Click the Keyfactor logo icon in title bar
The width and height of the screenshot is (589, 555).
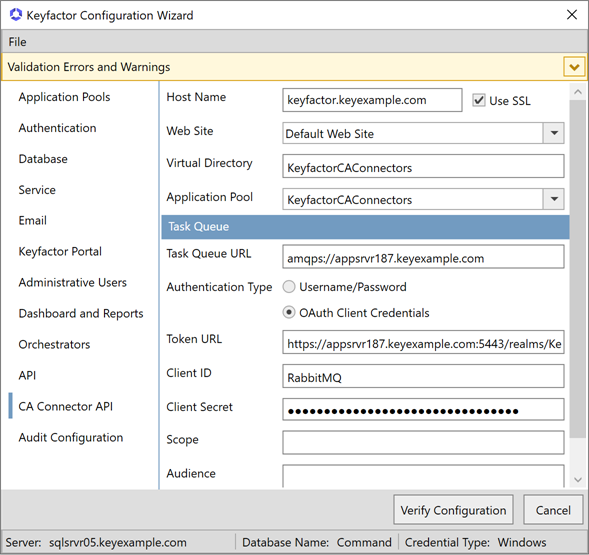tap(16, 15)
